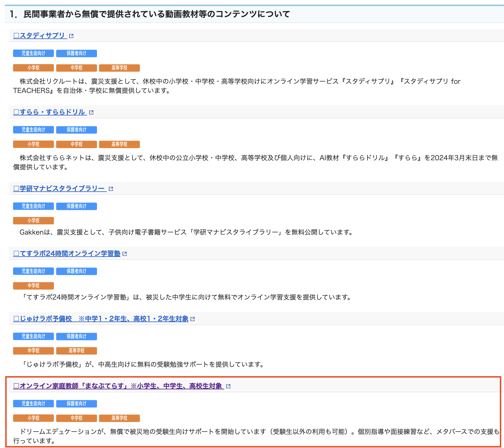The height and width of the screenshot is (448, 504).
Task: Click 小学校 tag under すらら・すららドリル
Action: tap(33, 144)
